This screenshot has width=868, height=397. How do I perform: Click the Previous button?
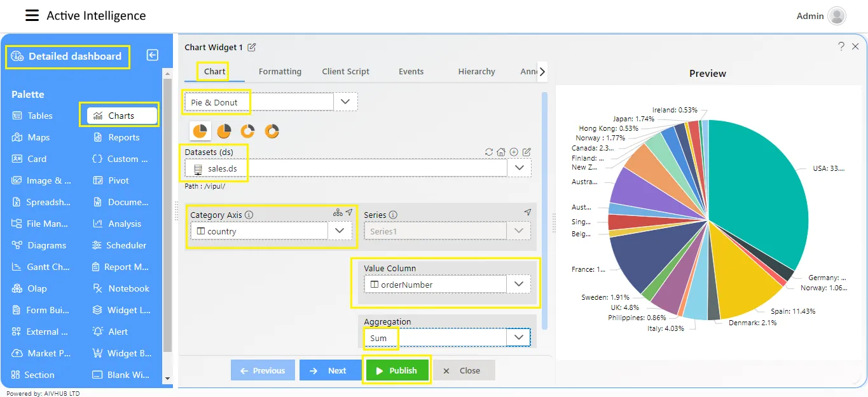[263, 370]
